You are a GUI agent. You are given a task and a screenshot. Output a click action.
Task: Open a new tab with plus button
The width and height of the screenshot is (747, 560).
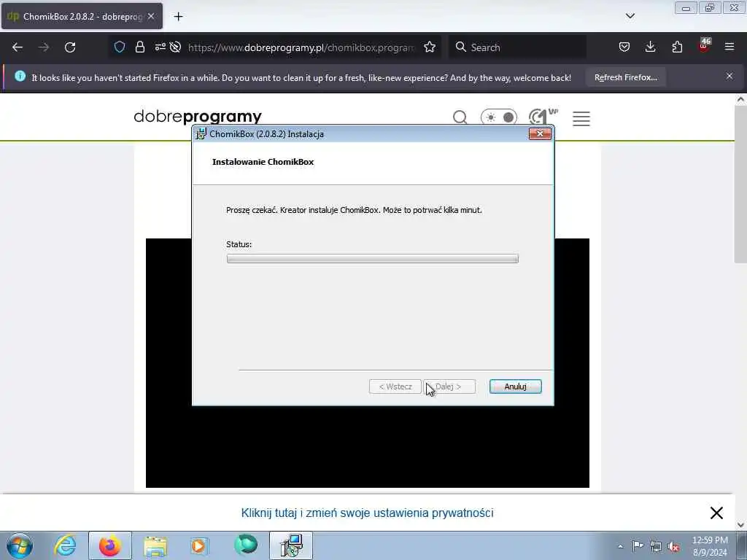pos(178,17)
